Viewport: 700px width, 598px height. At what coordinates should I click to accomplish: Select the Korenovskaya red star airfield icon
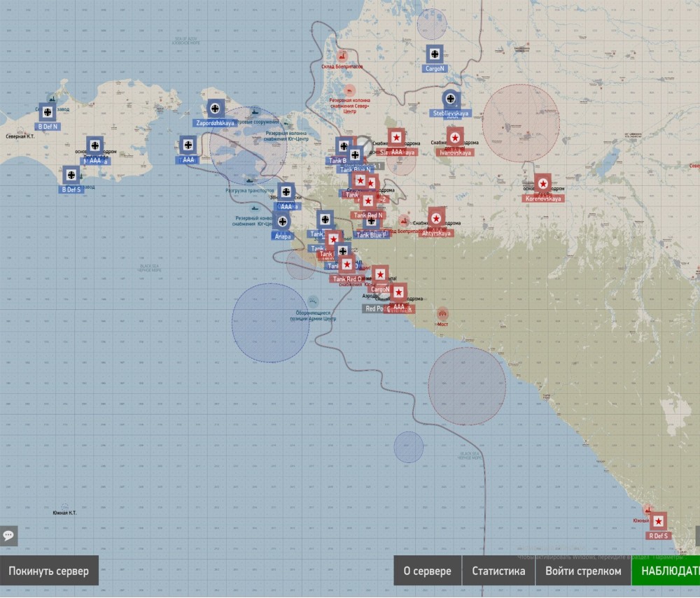[x=543, y=184]
